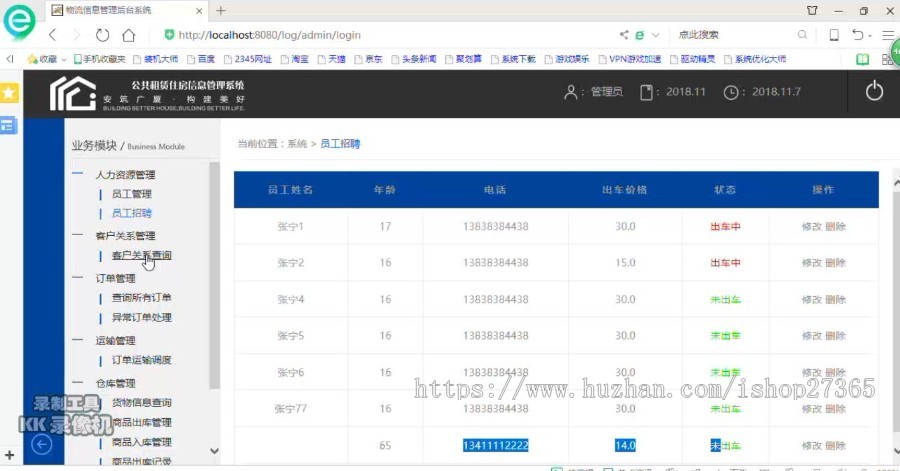
Task: Click 修改 in the age 65 row
Action: pos(812,445)
